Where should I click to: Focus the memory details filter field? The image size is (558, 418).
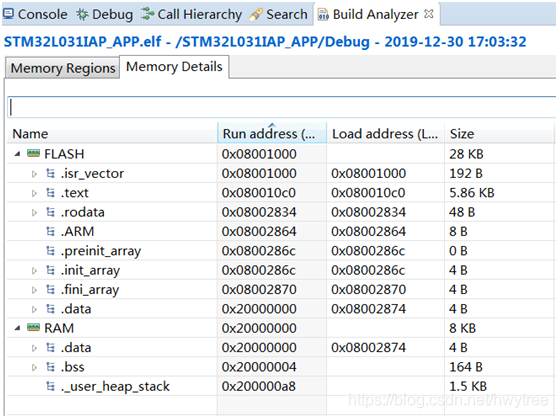[x=281, y=107]
